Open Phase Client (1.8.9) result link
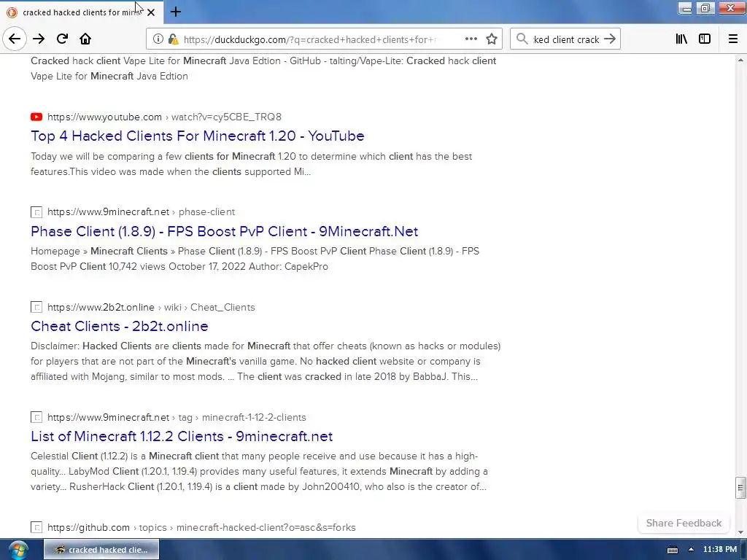The image size is (747, 560). click(x=225, y=231)
